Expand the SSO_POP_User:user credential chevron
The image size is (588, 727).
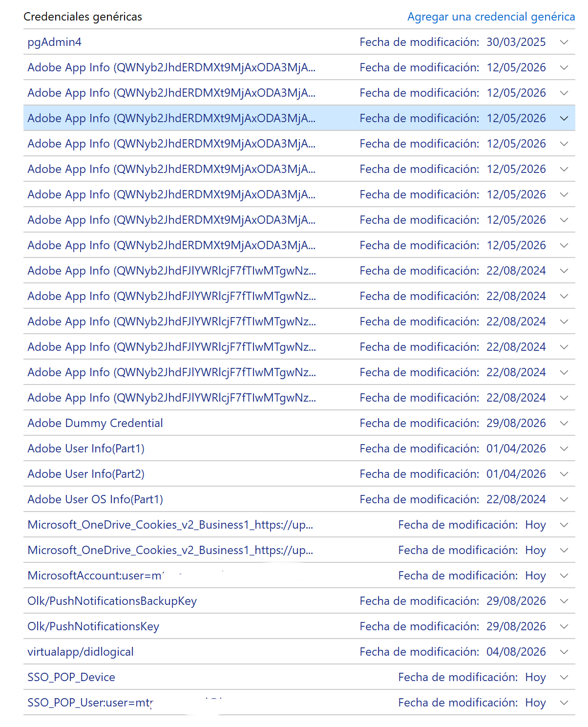pos(564,703)
